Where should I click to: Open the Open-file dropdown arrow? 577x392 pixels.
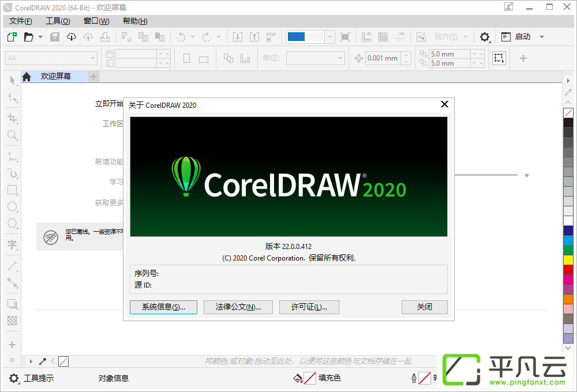(x=40, y=37)
